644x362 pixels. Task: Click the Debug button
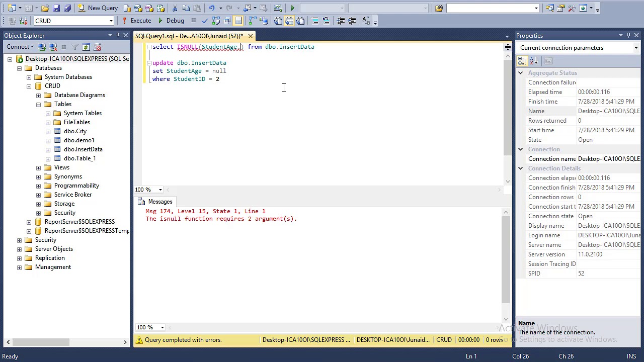pos(171,21)
